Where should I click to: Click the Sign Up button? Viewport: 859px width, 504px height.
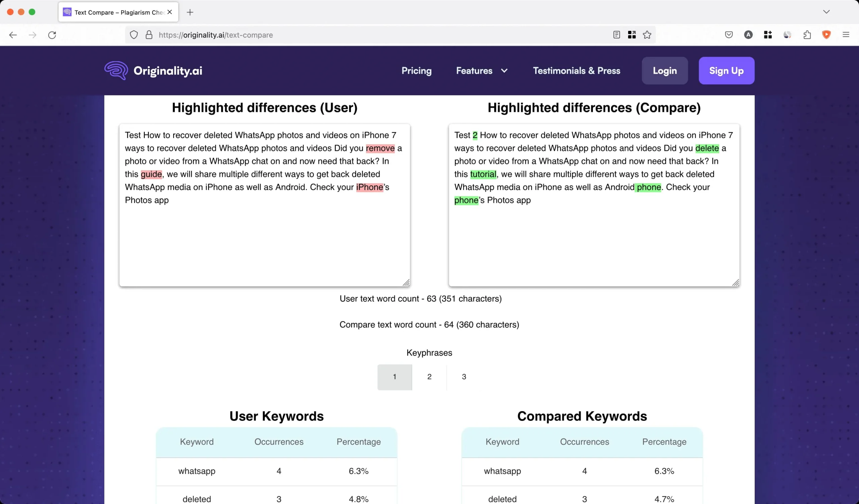point(726,70)
